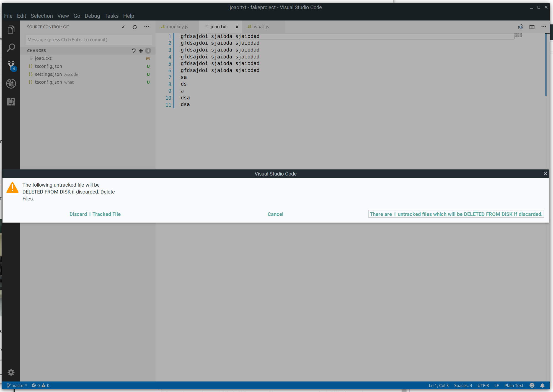Open the editor More Actions menu
The width and height of the screenshot is (553, 392).
(x=544, y=27)
